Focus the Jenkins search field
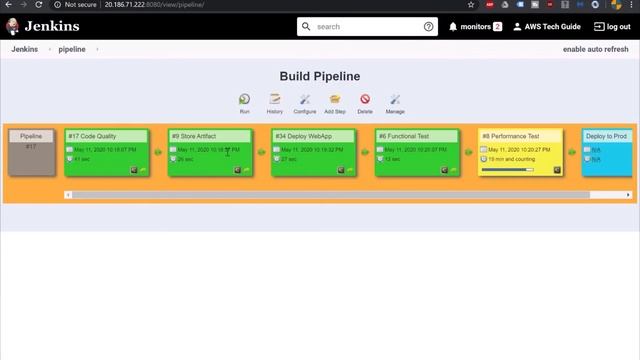 (367, 27)
